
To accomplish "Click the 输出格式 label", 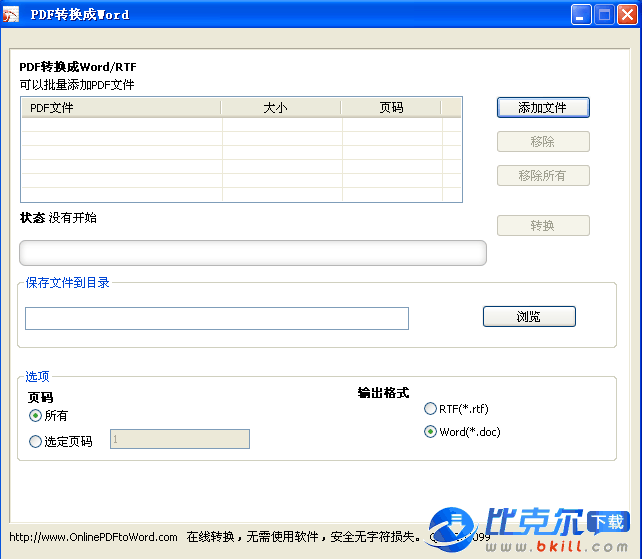I will tap(383, 393).
